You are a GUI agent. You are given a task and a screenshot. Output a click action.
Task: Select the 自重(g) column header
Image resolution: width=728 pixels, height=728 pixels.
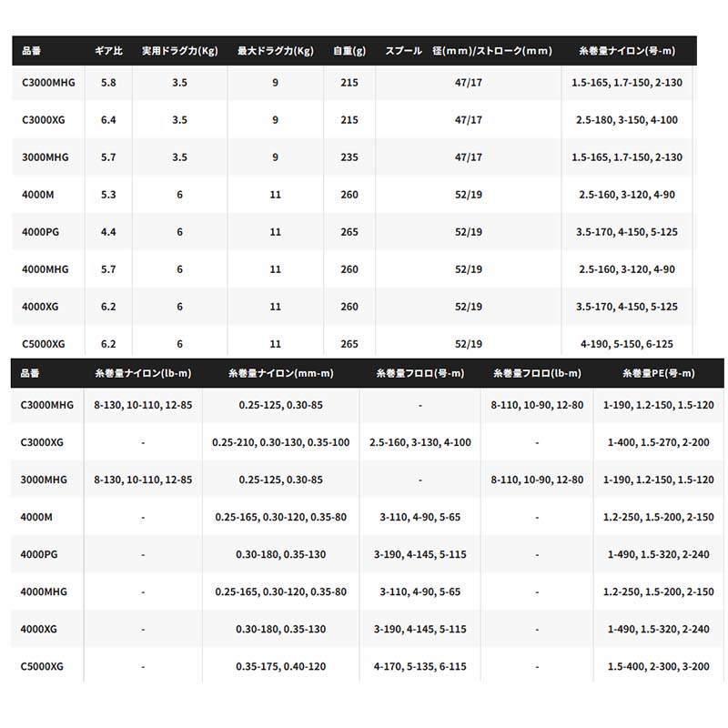(349, 51)
